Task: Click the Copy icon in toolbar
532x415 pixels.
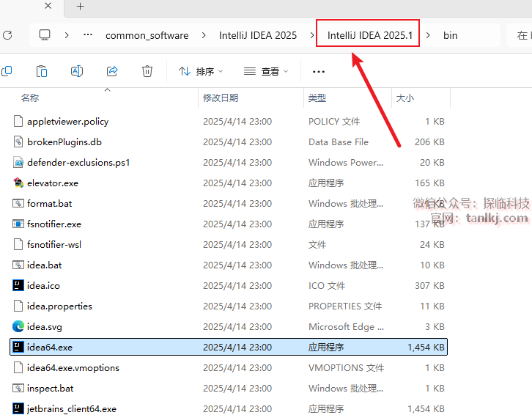Action: (x=7, y=71)
